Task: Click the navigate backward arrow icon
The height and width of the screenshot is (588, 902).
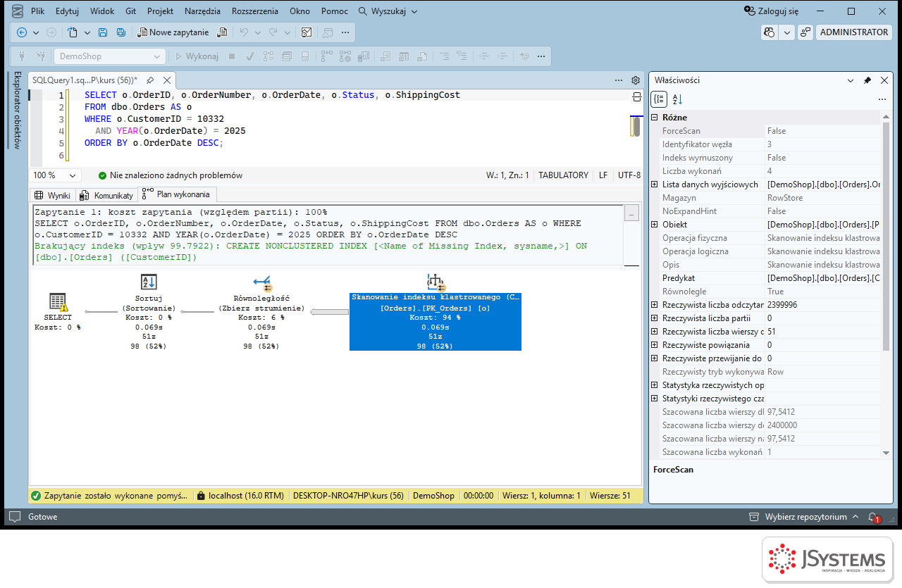Action: pyautogui.click(x=22, y=32)
